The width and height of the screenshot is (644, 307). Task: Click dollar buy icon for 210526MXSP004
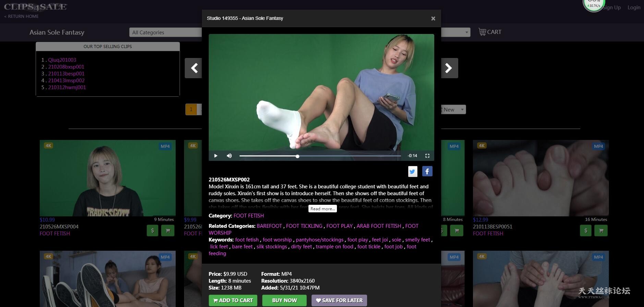coord(153,231)
